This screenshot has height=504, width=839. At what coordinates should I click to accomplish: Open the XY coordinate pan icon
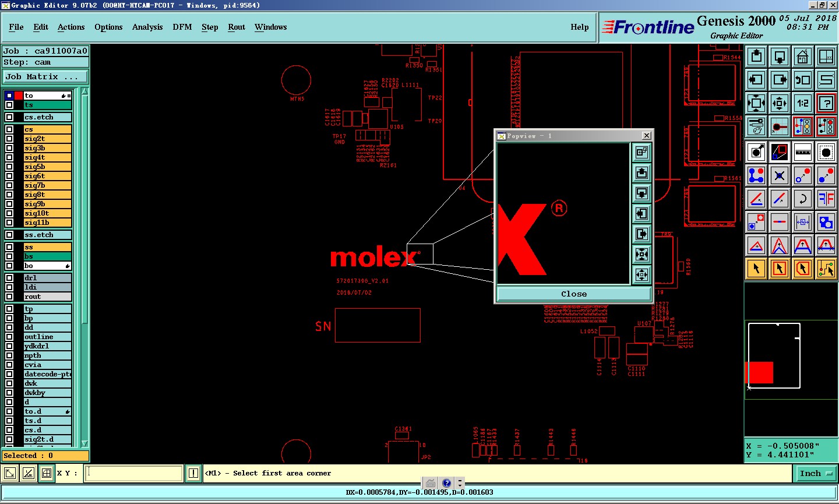point(826,57)
